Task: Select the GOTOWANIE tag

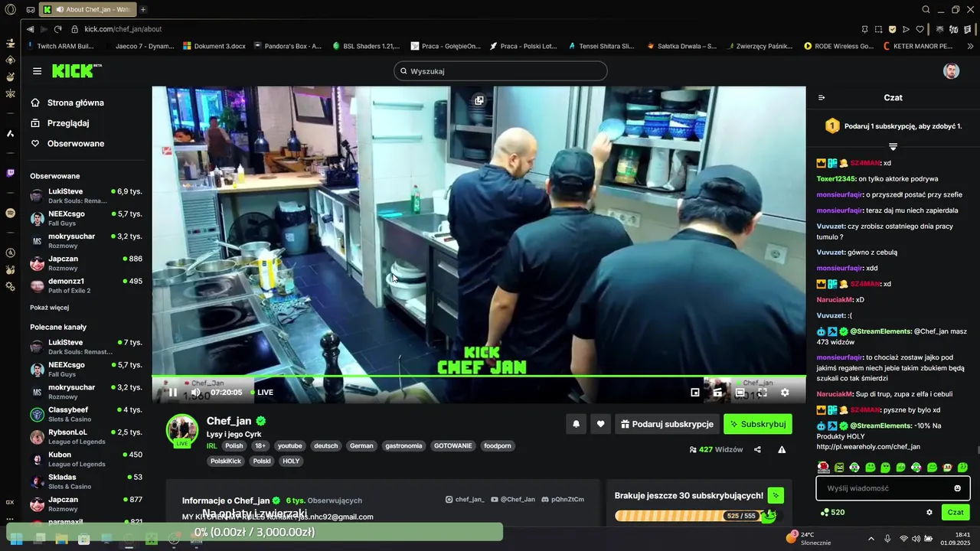Action: pyautogui.click(x=453, y=445)
